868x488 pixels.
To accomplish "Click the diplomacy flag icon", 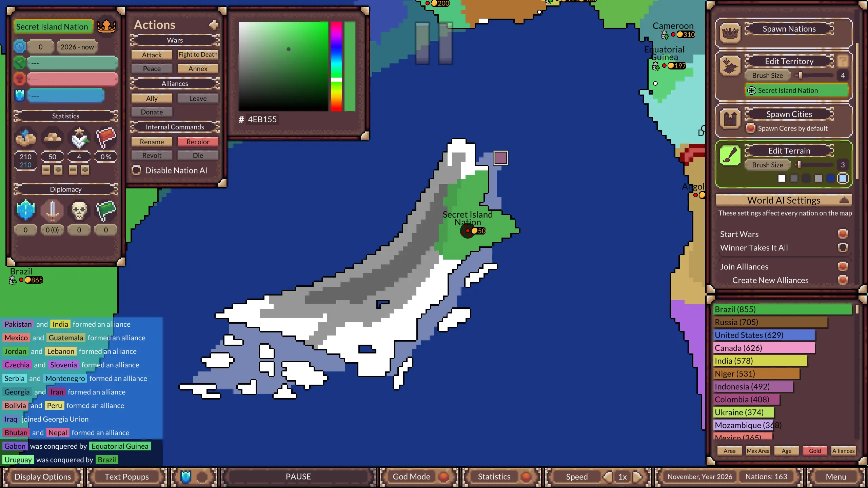I will [105, 209].
